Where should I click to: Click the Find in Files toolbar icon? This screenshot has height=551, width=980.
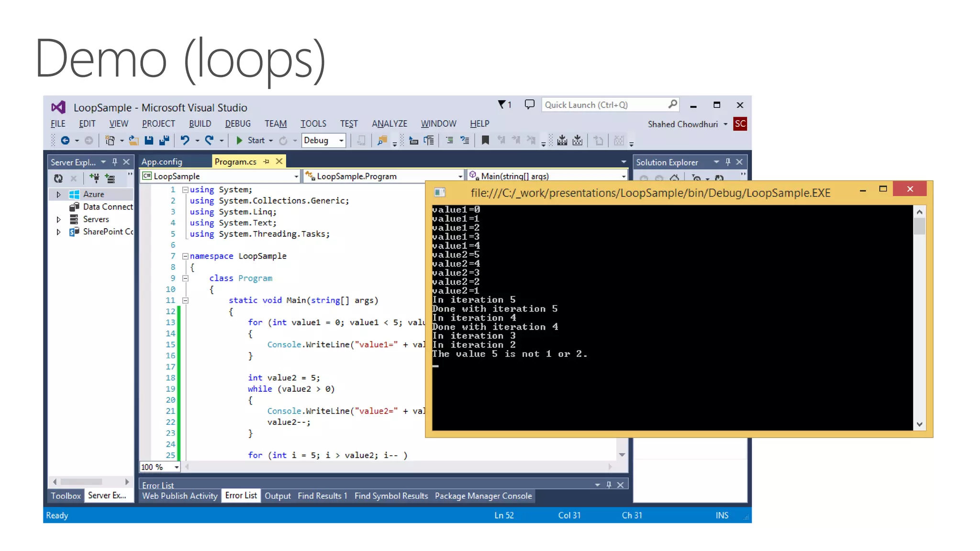tap(382, 140)
